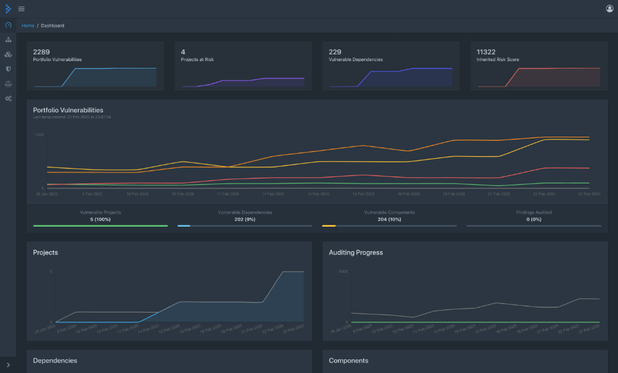Open the user account profile icon

point(609,8)
